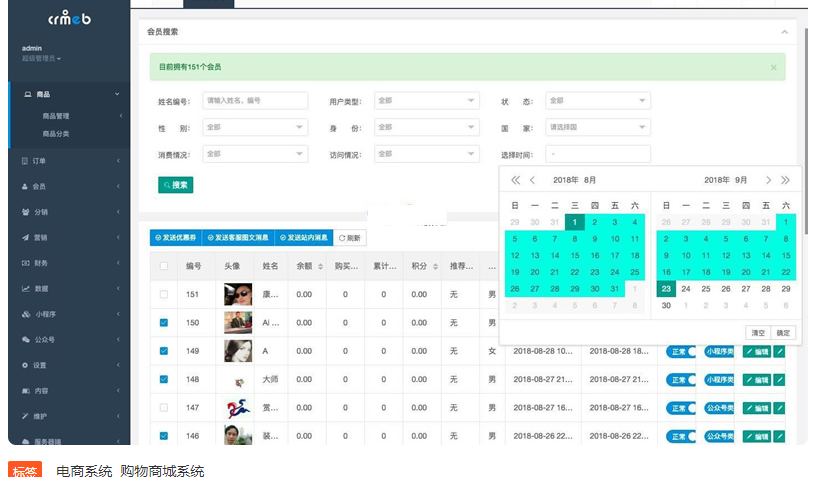Image resolution: width=817 pixels, height=477 pixels.
Task: Open the 商品 menu icon in sidebar
Action: [28, 94]
